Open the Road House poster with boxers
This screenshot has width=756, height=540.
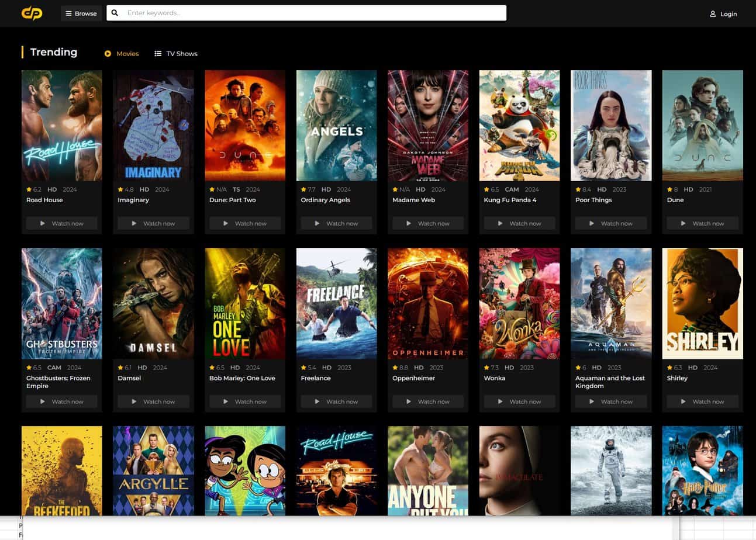(x=62, y=126)
